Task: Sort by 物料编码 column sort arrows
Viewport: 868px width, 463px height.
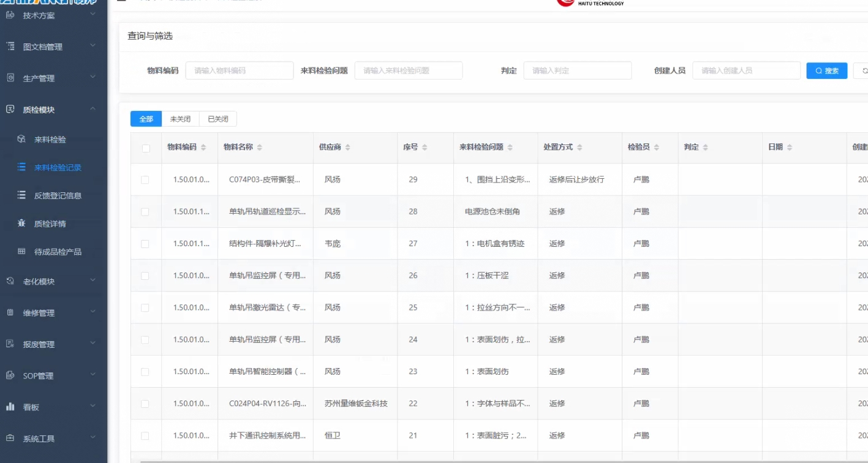Action: tap(203, 148)
